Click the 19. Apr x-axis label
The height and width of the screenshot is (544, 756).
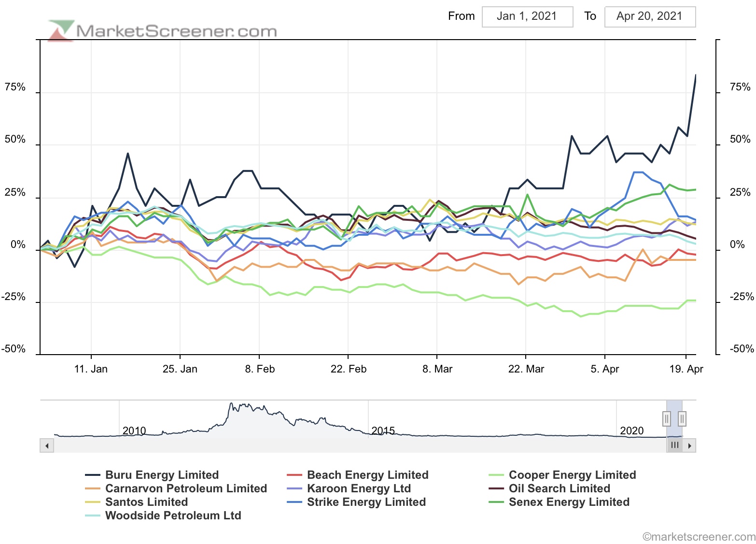[x=686, y=369]
